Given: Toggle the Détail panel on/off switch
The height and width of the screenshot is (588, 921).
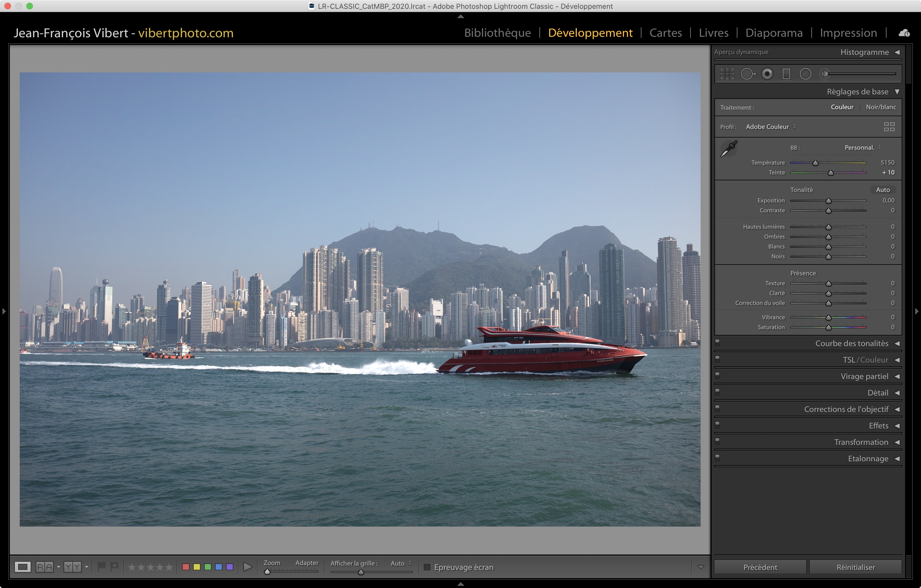Looking at the screenshot, I should point(718,392).
